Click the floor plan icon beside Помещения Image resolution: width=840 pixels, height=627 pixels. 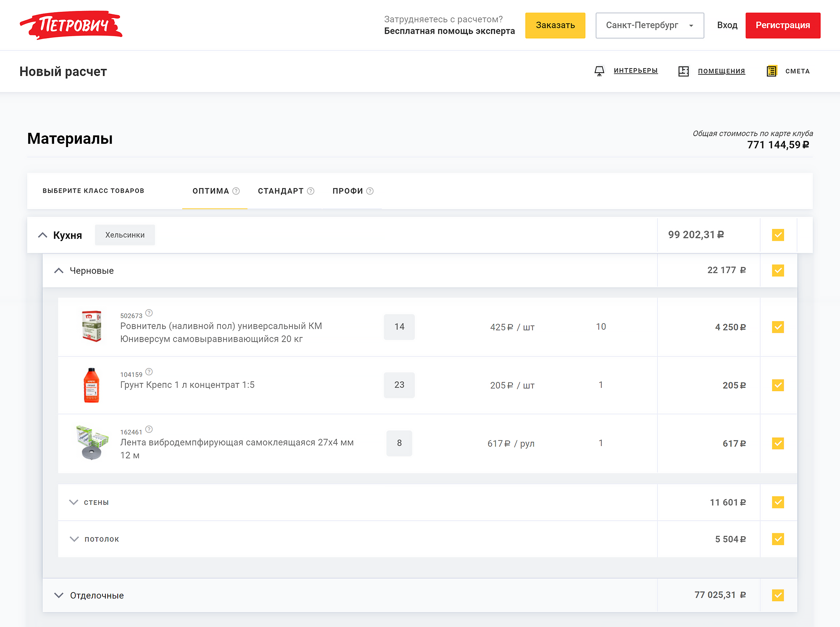pyautogui.click(x=683, y=71)
